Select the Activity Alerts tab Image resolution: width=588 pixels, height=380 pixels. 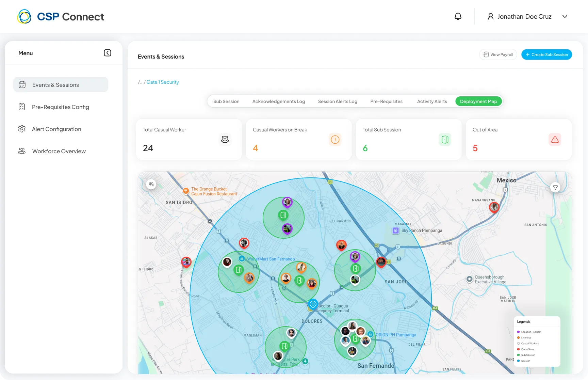(432, 101)
